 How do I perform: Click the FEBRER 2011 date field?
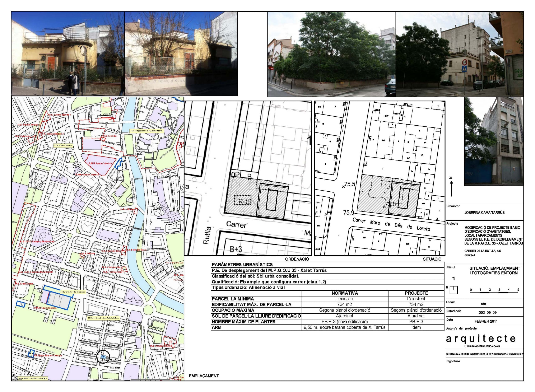pos(486,321)
